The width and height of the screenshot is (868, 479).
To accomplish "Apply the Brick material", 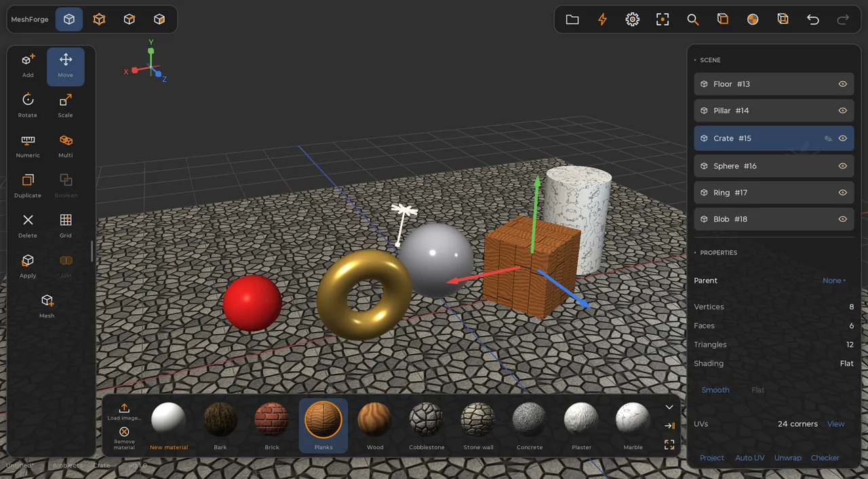I will click(272, 425).
